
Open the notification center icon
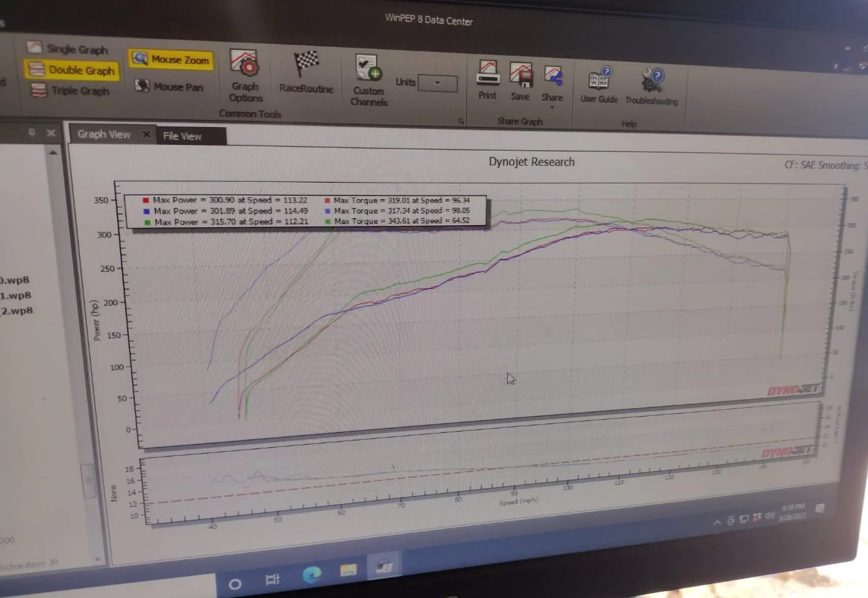(820, 509)
